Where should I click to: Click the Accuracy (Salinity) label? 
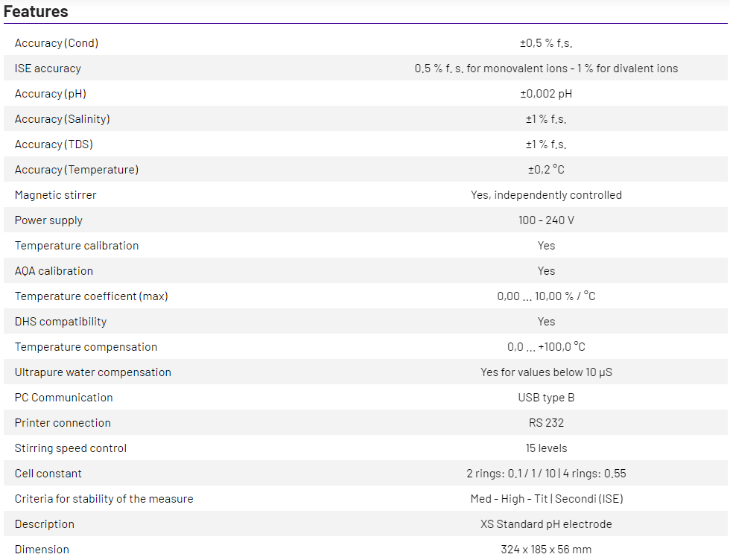click(x=62, y=119)
